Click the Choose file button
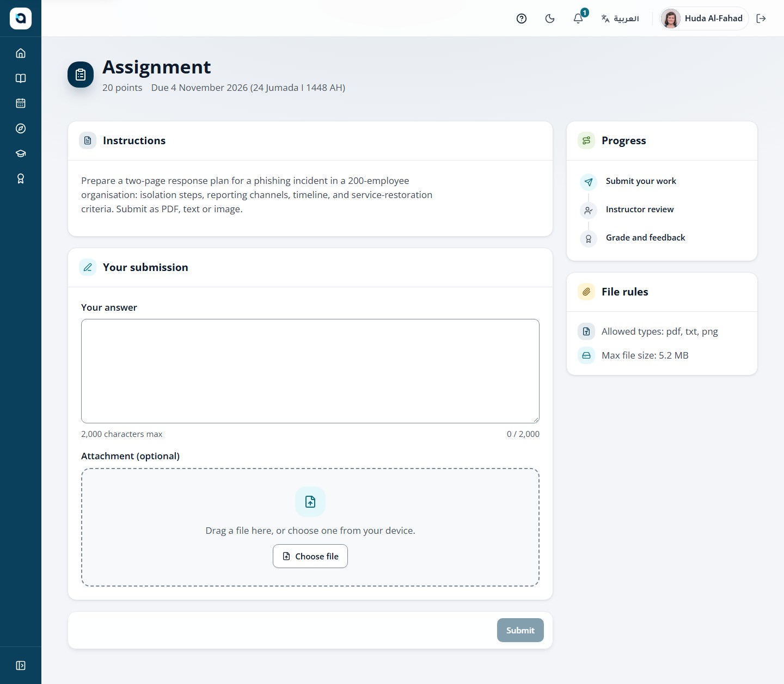Image resolution: width=784 pixels, height=684 pixels. coord(310,556)
